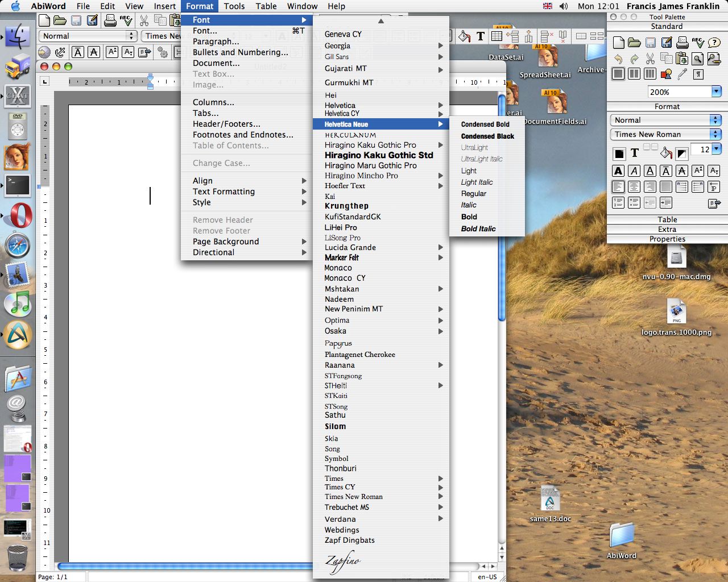Image resolution: width=728 pixels, height=582 pixels.
Task: Click Find magnifier icon in Tool Palette
Action: point(697,59)
